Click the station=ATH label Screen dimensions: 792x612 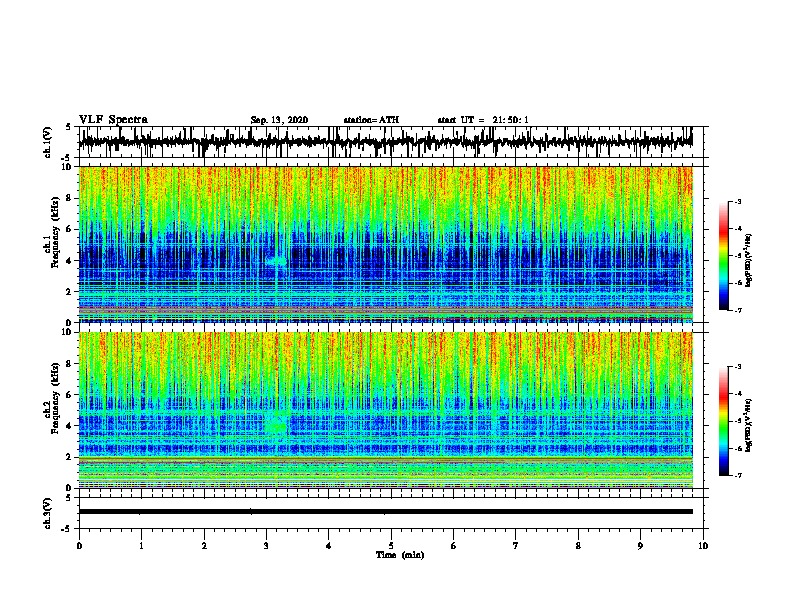pos(371,120)
